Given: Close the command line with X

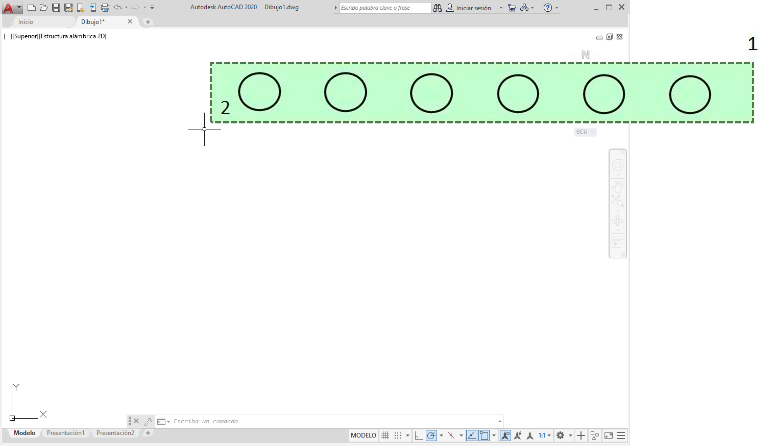Looking at the screenshot, I should point(137,421).
